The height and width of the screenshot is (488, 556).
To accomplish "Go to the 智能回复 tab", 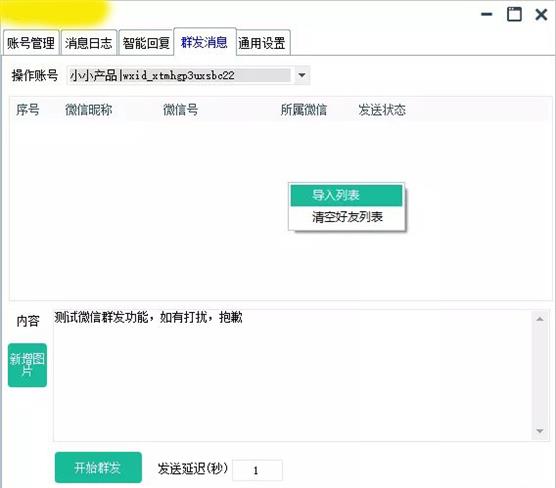I will (146, 43).
